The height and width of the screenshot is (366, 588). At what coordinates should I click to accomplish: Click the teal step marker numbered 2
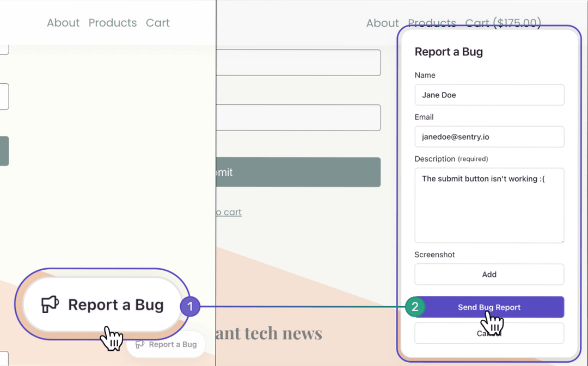[x=415, y=307]
